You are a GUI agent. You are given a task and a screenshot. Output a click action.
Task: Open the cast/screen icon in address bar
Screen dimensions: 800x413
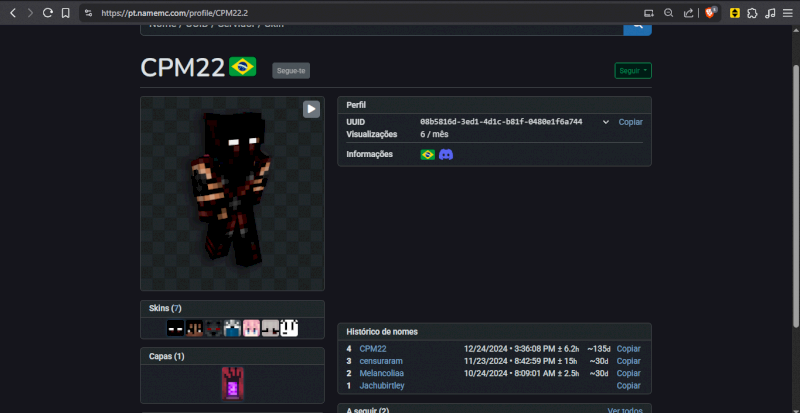coord(648,13)
